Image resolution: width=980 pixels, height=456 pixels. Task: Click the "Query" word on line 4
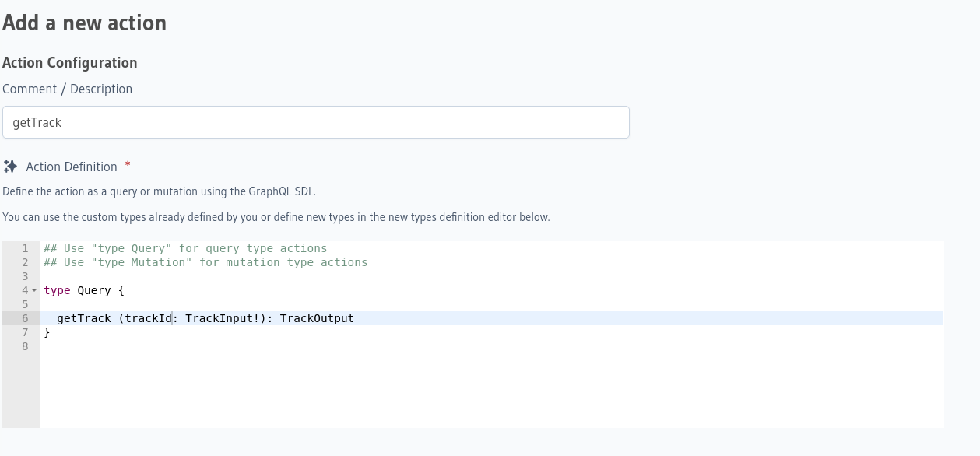[94, 290]
